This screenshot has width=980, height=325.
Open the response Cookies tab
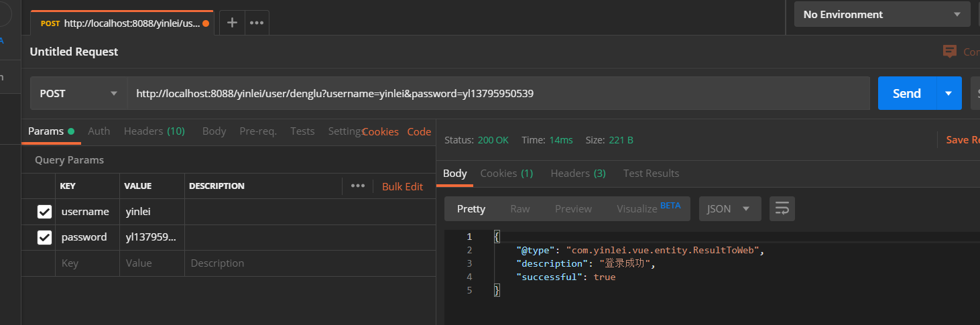(x=506, y=173)
